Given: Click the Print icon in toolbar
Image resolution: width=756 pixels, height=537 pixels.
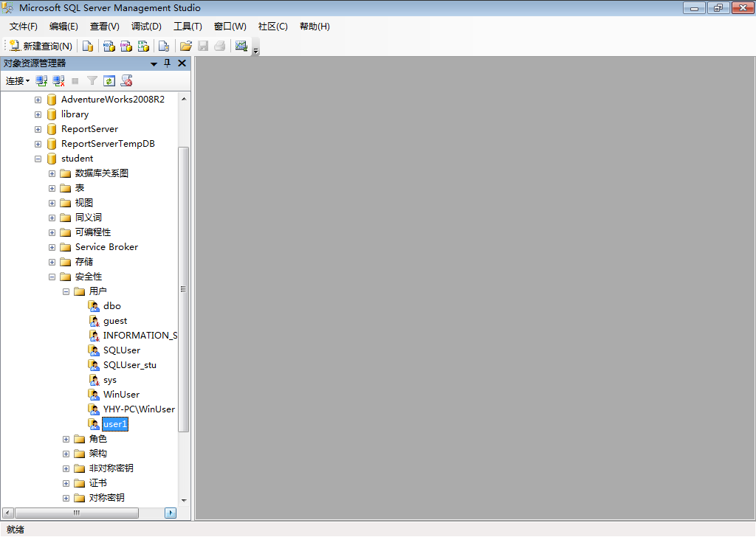Looking at the screenshot, I should pos(220,46).
